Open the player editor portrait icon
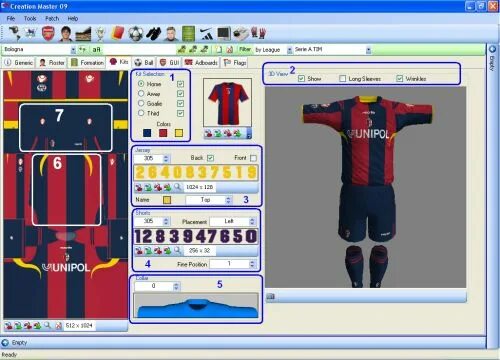The height and width of the screenshot is (360, 500). click(66, 34)
